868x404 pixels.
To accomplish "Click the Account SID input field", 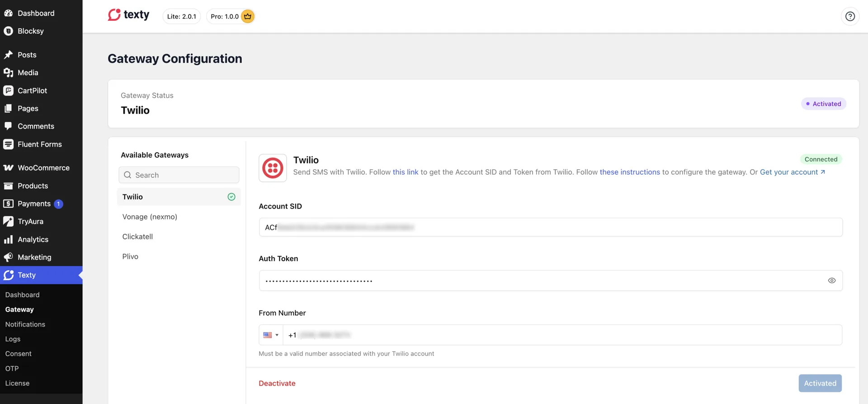I will [x=551, y=227].
